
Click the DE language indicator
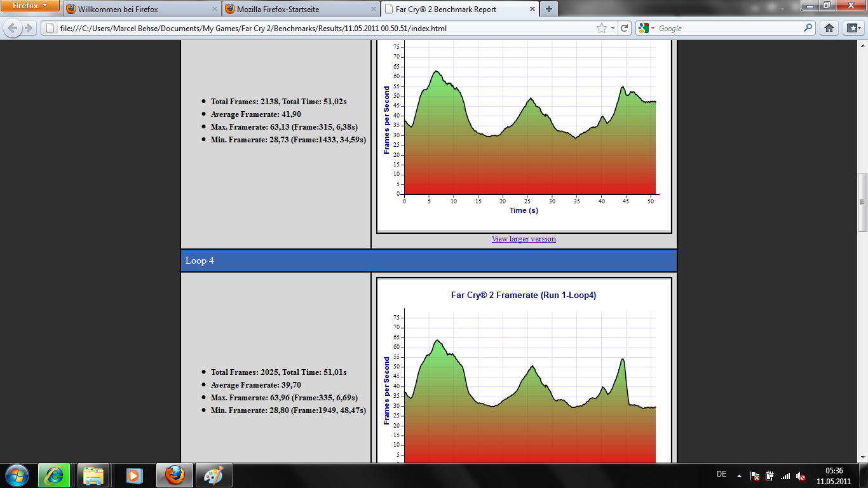click(721, 475)
